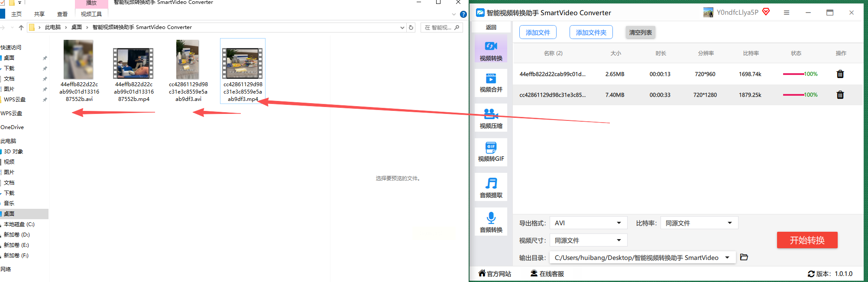868x282 pixels.
Task: Select thumbnail of cc42861129d98...ab9df3.mp4
Action: tap(243, 63)
